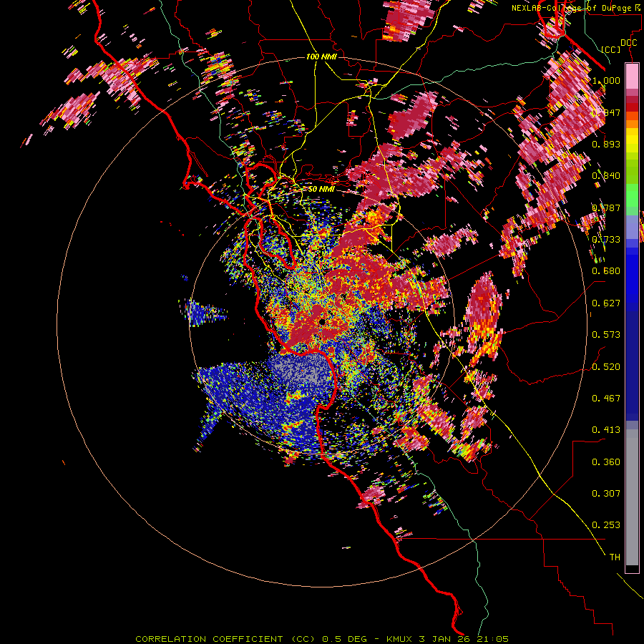644x644 pixels.
Task: Click the "50 NMI" range ring label
Action: [x=321, y=189]
